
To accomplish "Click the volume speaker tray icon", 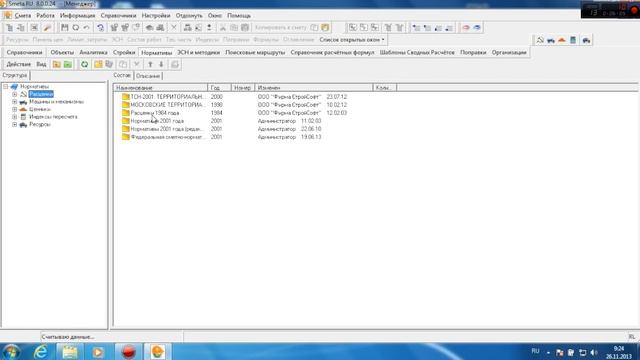I will click(594, 352).
